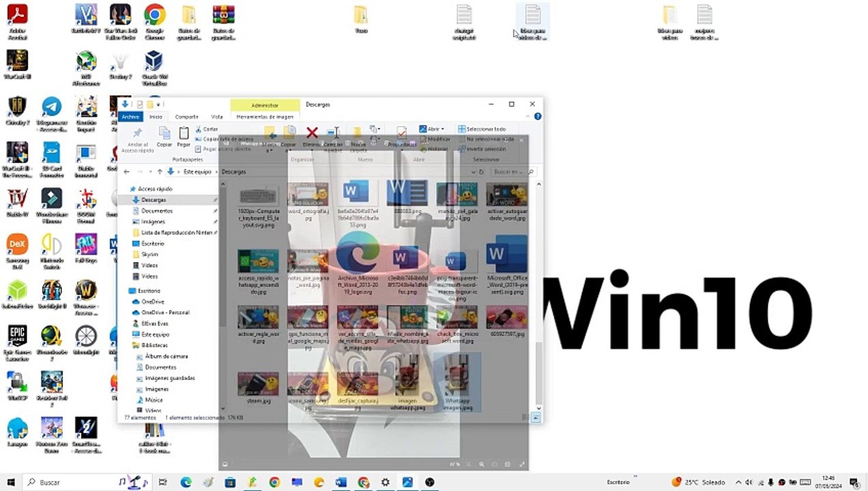This screenshot has height=491, width=868.
Task: Open the File Explorer help question icon
Action: 538,117
